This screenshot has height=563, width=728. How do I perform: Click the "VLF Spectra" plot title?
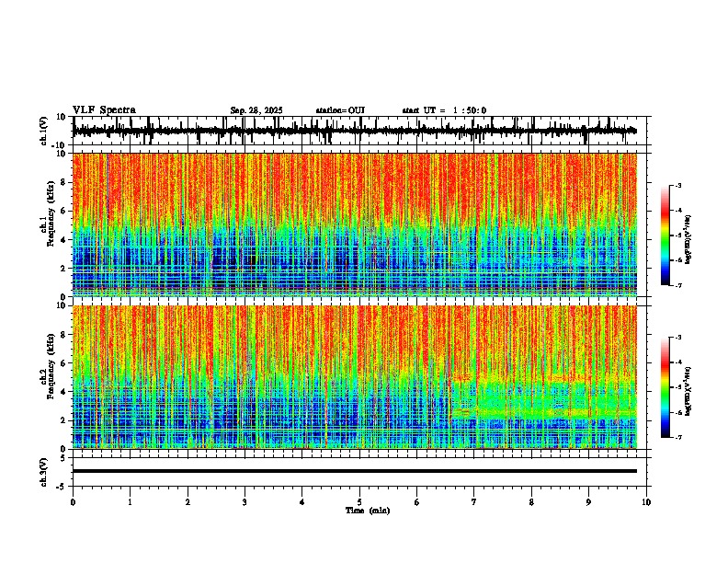[104, 110]
